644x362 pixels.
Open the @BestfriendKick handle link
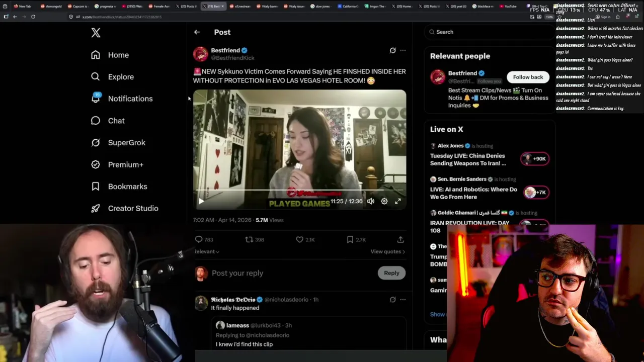pyautogui.click(x=232, y=58)
